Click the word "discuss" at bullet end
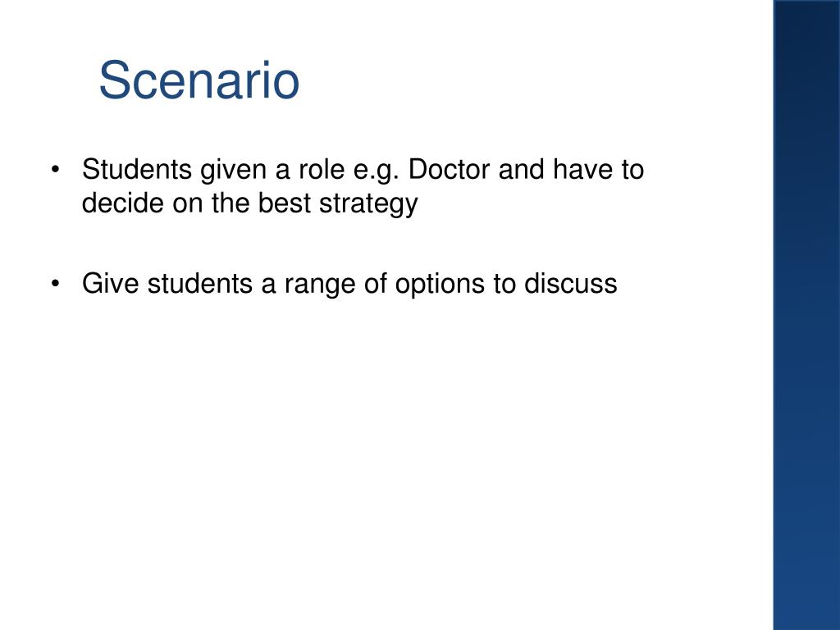This screenshot has height=630, width=840. coord(571,283)
